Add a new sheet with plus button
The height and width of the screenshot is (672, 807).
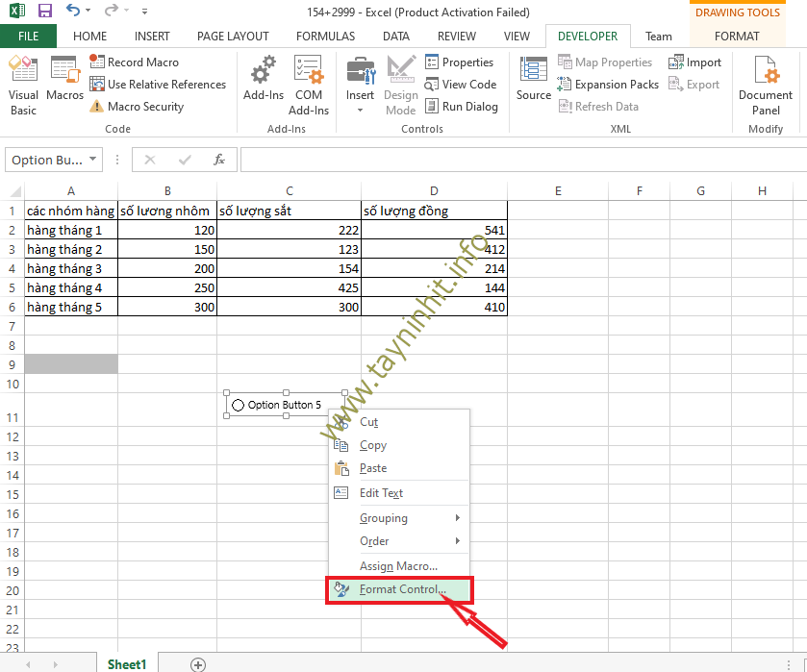tap(198, 664)
